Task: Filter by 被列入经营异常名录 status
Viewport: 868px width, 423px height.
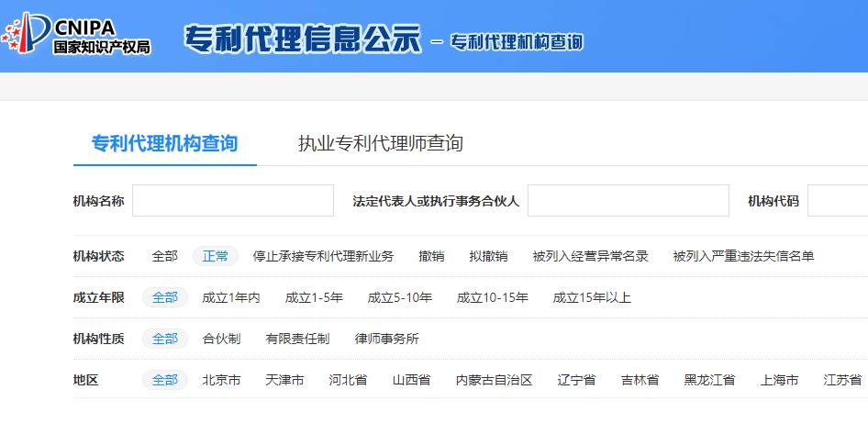Action: 590,256
